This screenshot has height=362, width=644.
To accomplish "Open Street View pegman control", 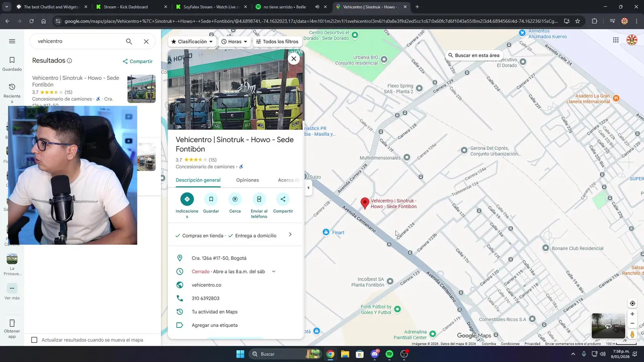I will tap(632, 334).
